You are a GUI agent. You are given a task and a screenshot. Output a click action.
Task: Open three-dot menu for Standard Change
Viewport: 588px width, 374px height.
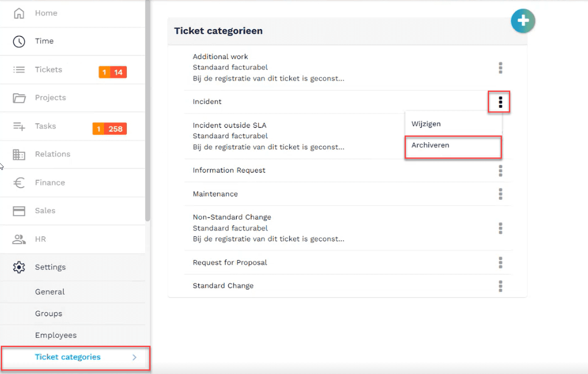500,286
